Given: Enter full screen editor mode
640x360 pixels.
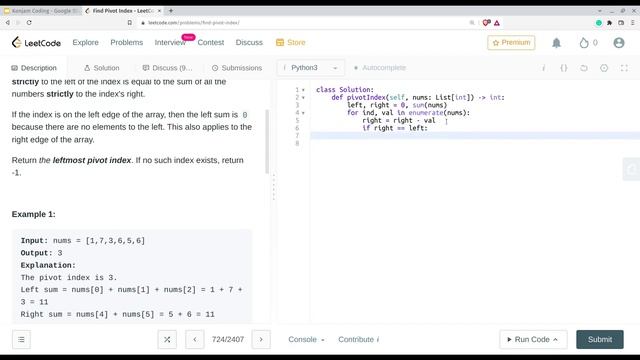Looking at the screenshot, I should [x=624, y=68].
